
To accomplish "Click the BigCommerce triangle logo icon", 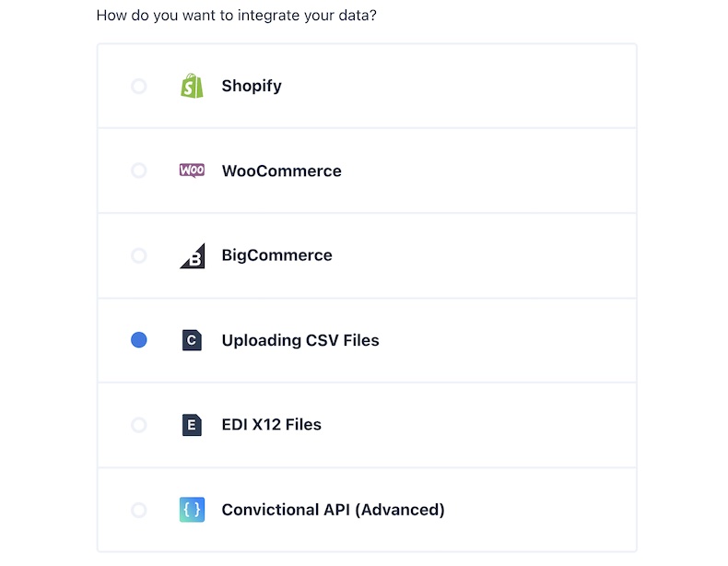I will (x=192, y=255).
